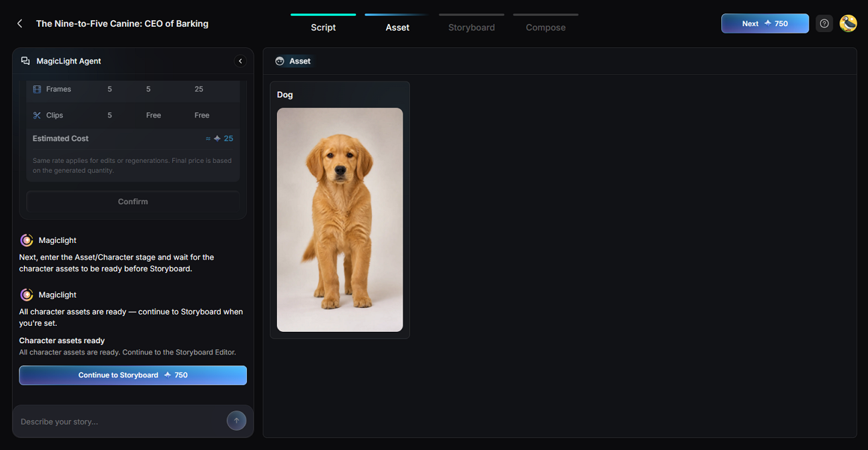The width and height of the screenshot is (868, 450).
Task: Click the Next 750 button
Action: [x=765, y=23]
